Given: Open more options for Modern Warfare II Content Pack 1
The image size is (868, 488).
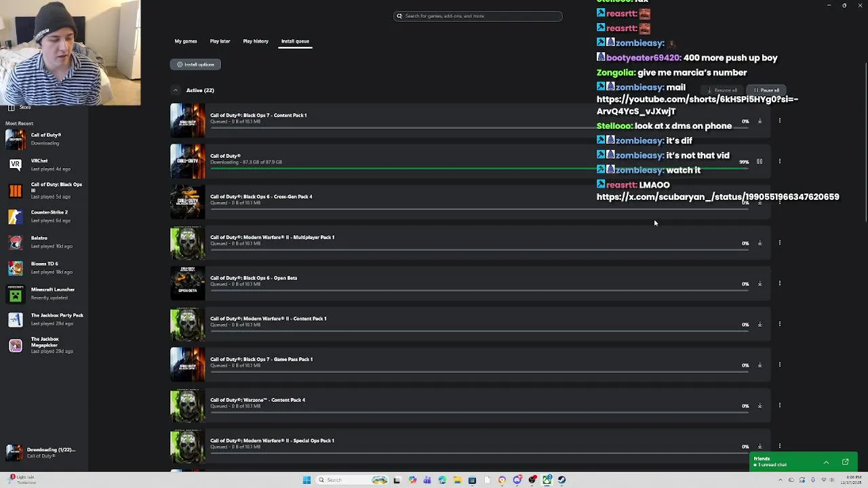Looking at the screenshot, I should point(780,324).
